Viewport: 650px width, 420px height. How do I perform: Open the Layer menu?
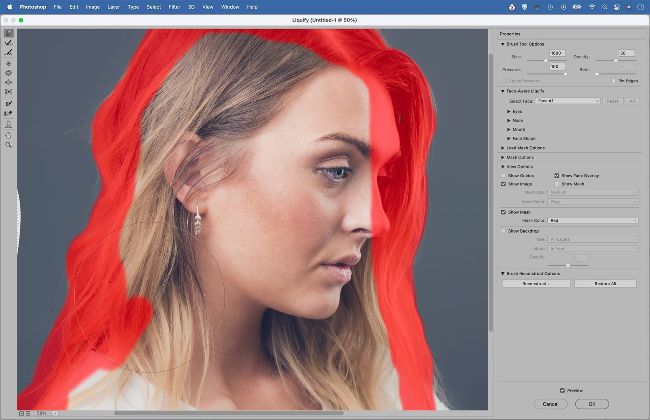[114, 6]
